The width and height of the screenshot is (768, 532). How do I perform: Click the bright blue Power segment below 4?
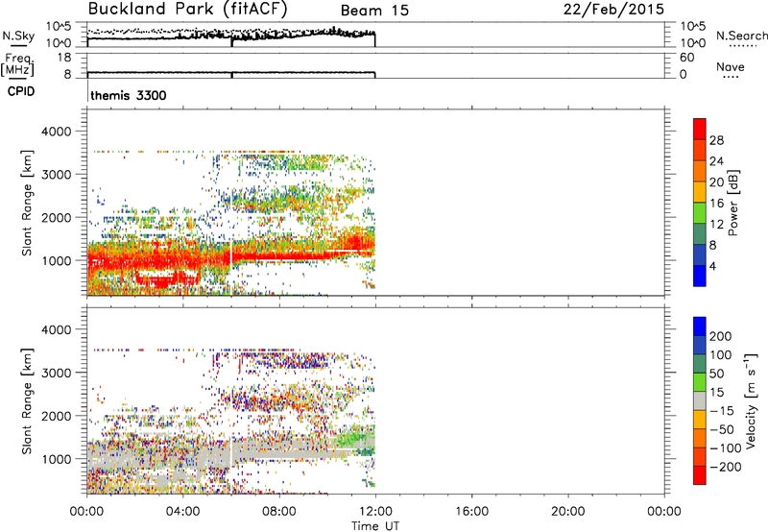click(700, 276)
